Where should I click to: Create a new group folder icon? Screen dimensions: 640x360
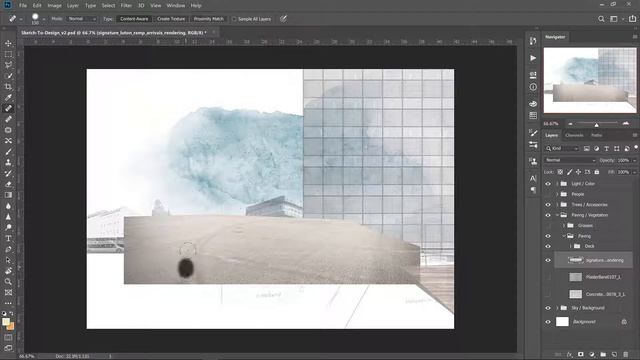[603, 354]
